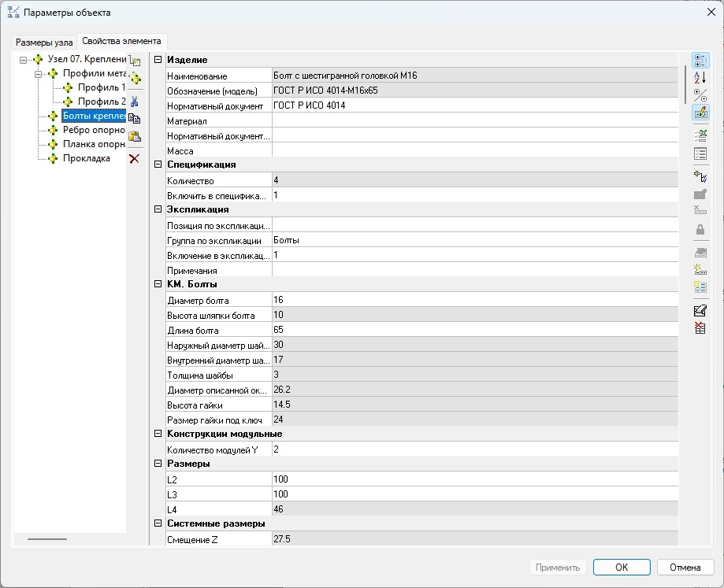This screenshot has height=588, width=724.
Task: Collapse the Узел 07 root tree node
Action: point(23,60)
